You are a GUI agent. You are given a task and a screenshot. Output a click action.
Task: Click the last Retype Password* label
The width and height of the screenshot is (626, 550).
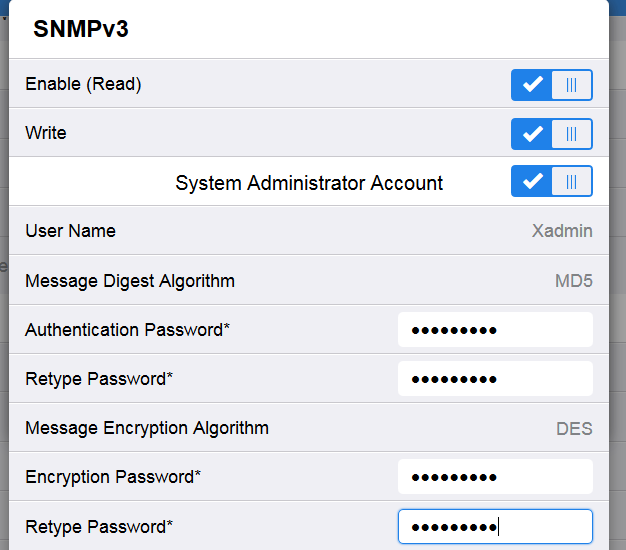[x=99, y=526]
